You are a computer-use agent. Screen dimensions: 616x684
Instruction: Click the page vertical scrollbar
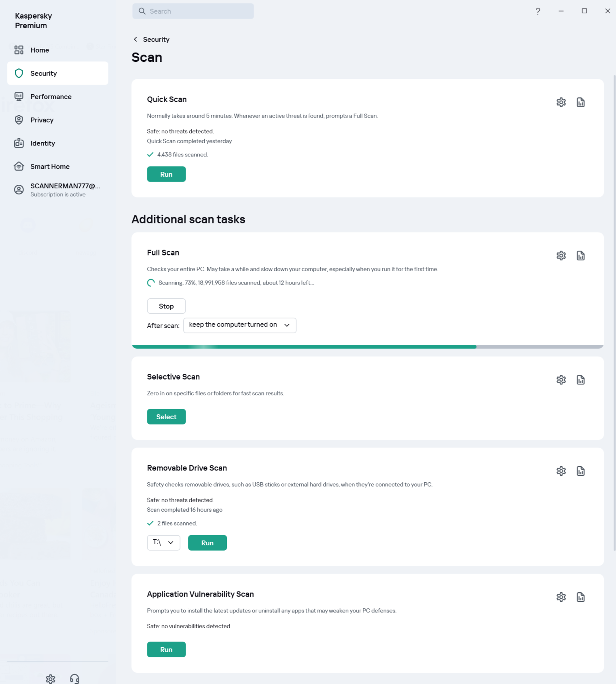pyautogui.click(x=614, y=313)
